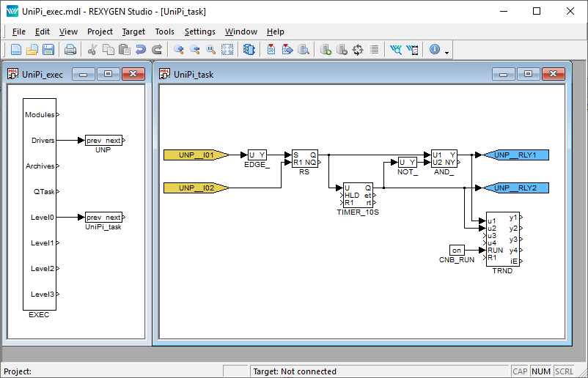This screenshot has height=378, width=588.
Task: Minimize the UniPi_exec child window
Action: [x=84, y=74]
